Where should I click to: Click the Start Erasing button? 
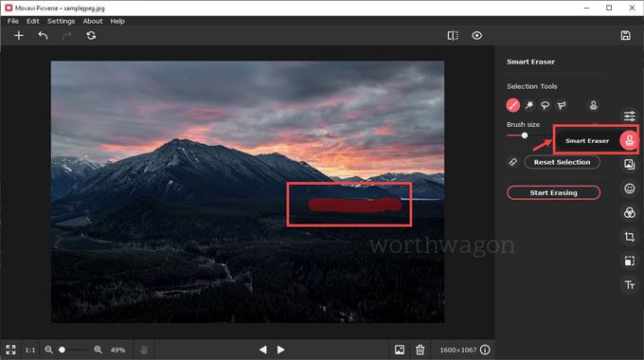(553, 192)
